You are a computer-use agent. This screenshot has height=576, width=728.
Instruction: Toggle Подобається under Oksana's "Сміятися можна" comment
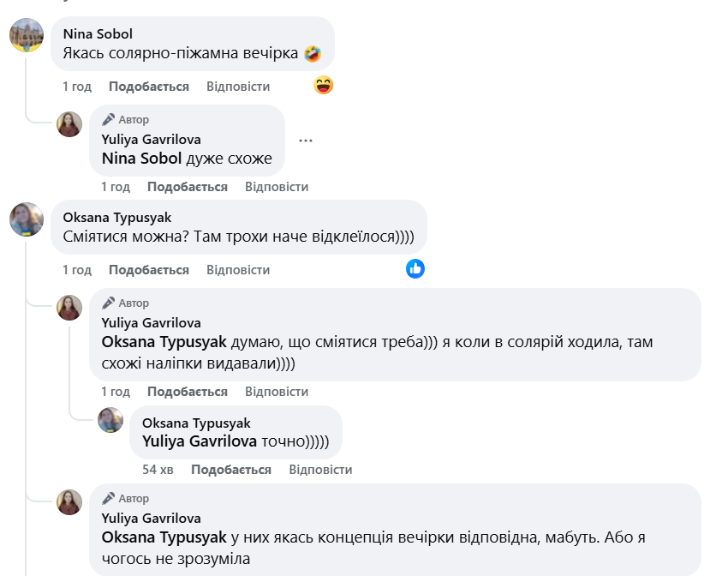point(149,270)
